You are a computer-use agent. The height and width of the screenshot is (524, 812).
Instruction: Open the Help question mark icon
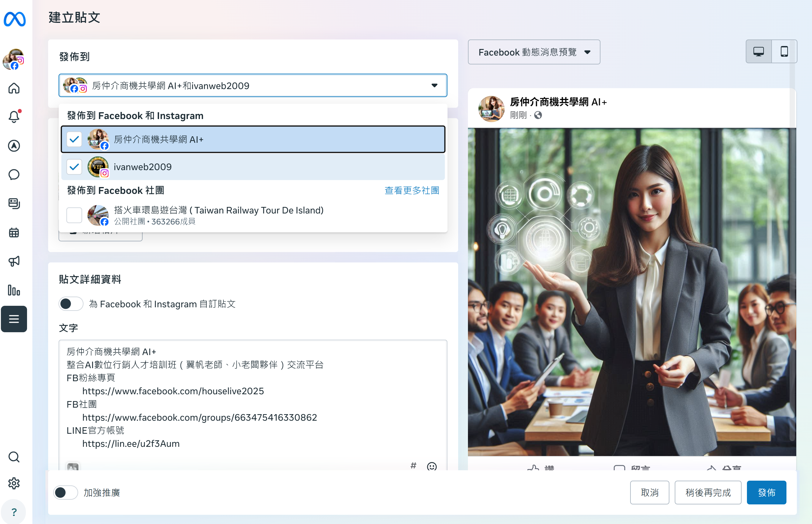14,512
